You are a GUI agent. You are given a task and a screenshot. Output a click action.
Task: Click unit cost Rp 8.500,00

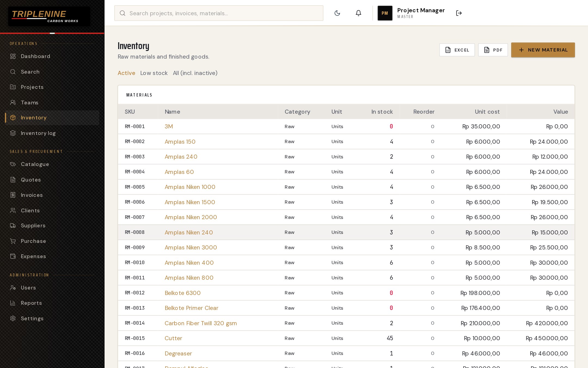[x=483, y=248]
